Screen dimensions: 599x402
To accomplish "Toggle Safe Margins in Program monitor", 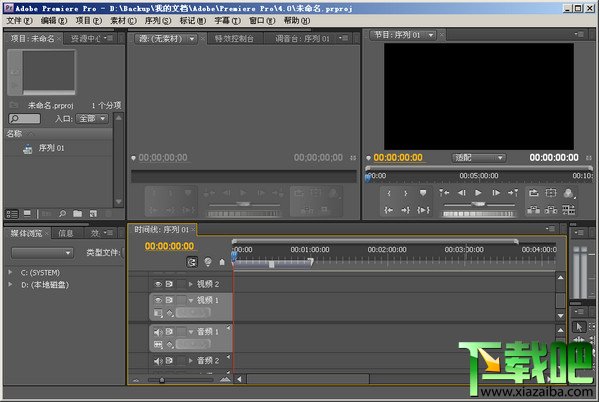I will click(x=551, y=193).
